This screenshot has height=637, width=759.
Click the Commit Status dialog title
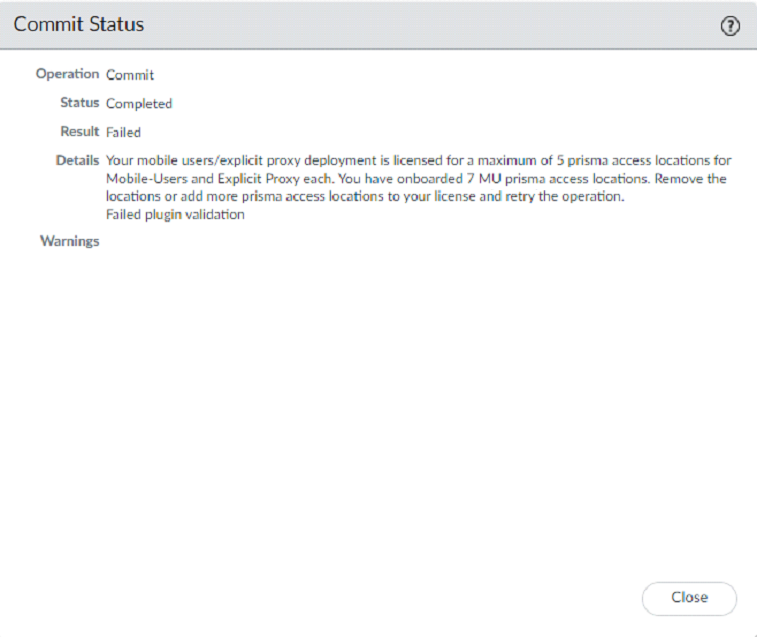click(x=79, y=25)
